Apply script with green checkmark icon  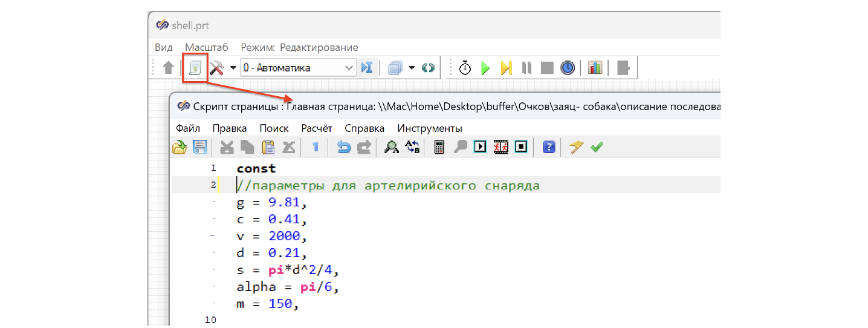[597, 147]
